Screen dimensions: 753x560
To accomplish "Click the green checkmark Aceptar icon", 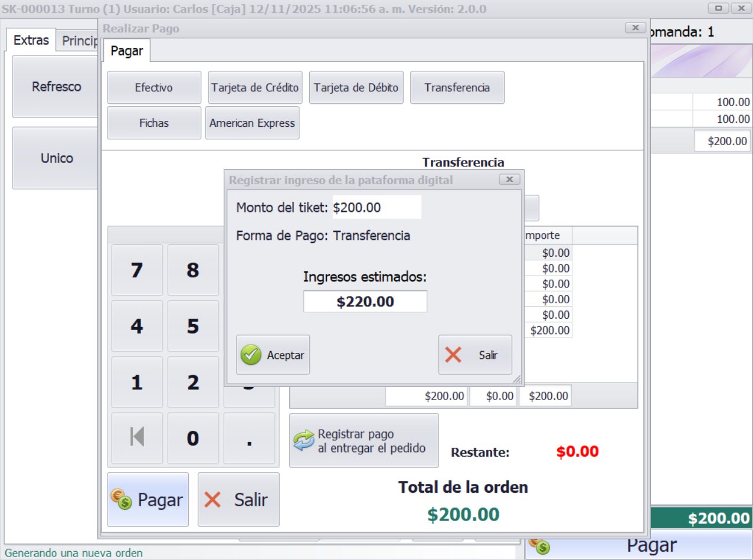I will (251, 355).
